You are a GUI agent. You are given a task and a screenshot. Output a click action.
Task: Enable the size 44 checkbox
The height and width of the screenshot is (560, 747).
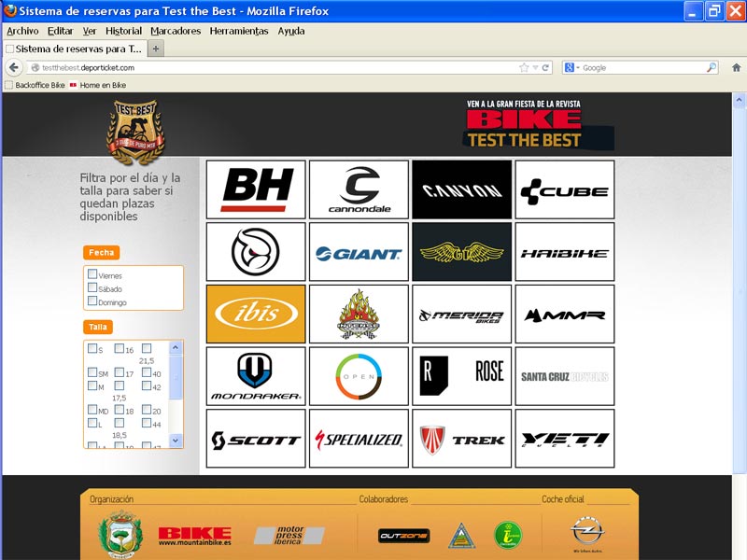pos(147,423)
